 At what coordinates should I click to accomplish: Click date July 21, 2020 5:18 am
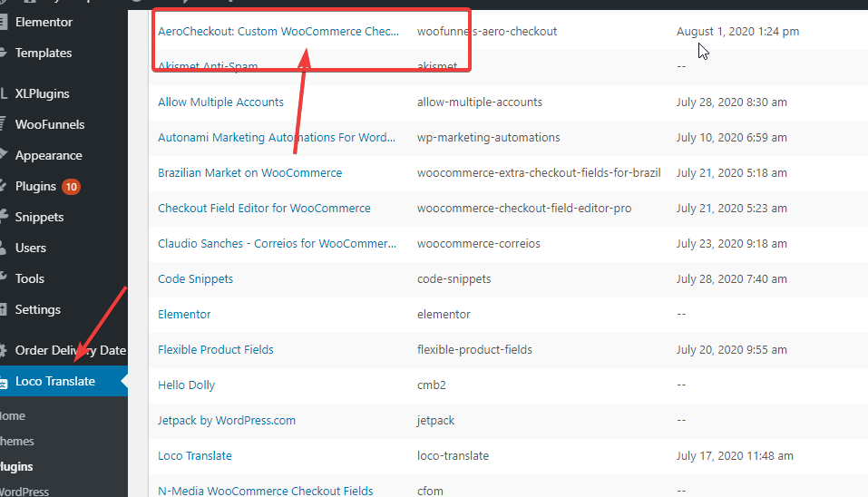(731, 173)
